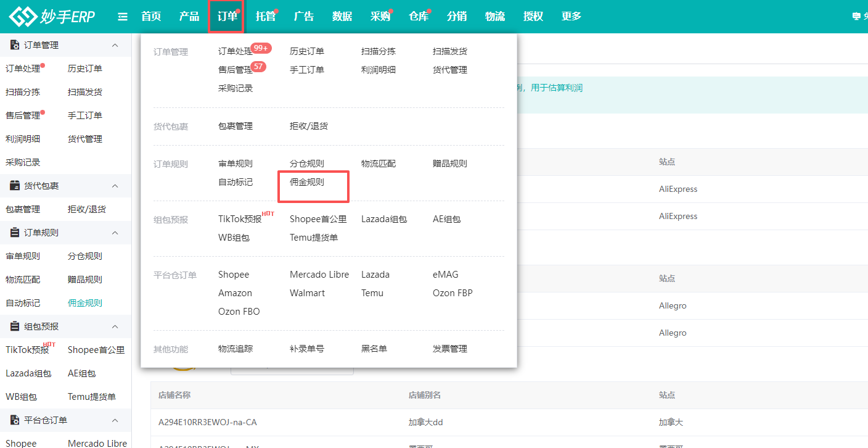Open 黑名单 under 其他功能

(373, 349)
